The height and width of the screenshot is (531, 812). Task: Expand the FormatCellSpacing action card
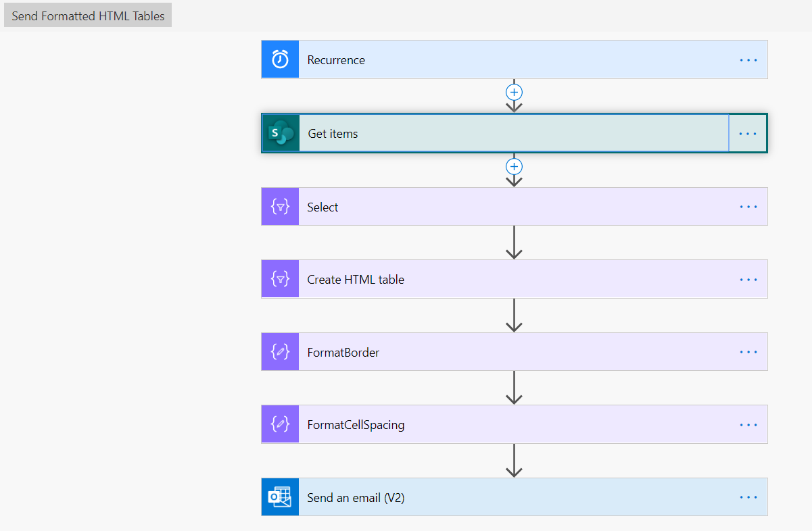click(x=515, y=424)
